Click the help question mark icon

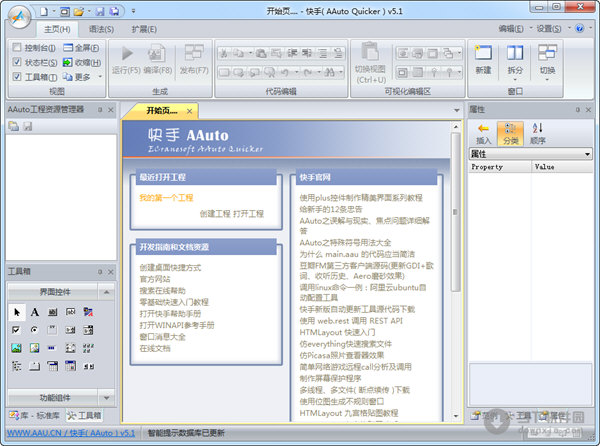click(579, 29)
